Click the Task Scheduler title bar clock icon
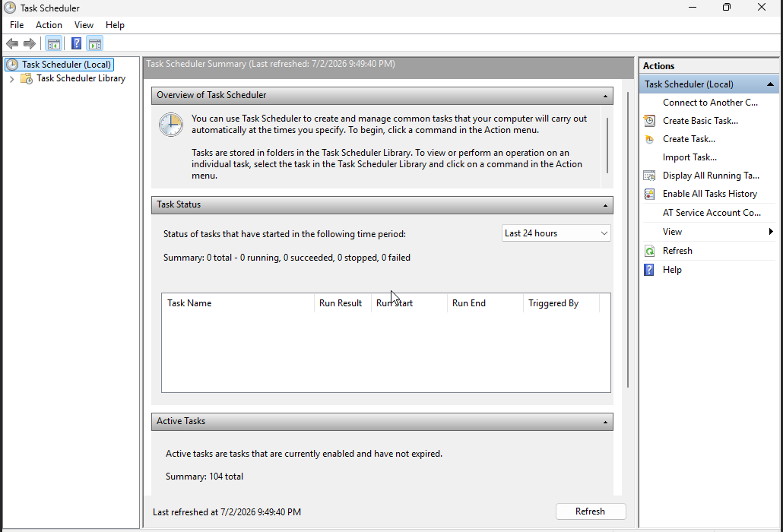Viewport: 783px width, 532px height. 10,8
